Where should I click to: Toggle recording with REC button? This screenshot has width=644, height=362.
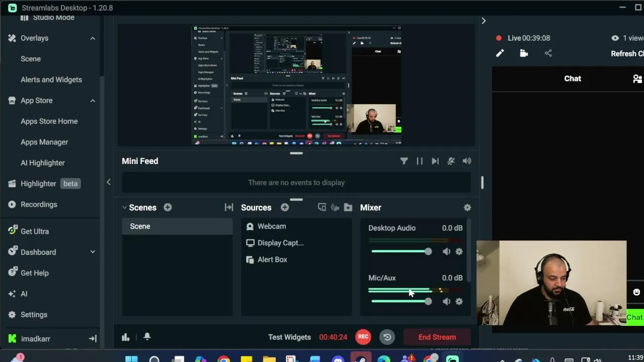(363, 337)
